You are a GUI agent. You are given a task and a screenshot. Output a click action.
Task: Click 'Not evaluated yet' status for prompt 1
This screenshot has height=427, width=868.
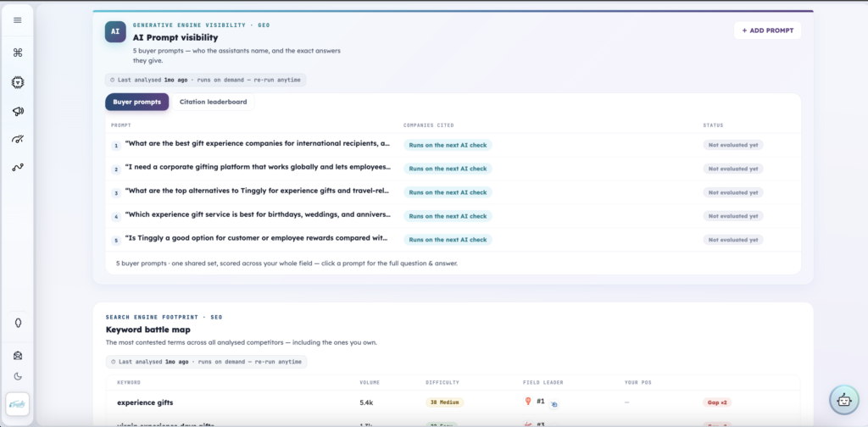pyautogui.click(x=733, y=145)
